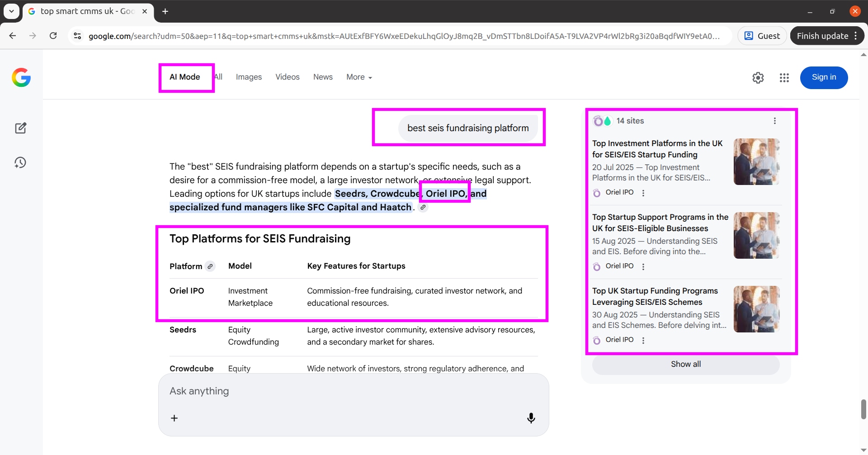Open the Google apps grid
The width and height of the screenshot is (868, 455).
[x=784, y=77]
